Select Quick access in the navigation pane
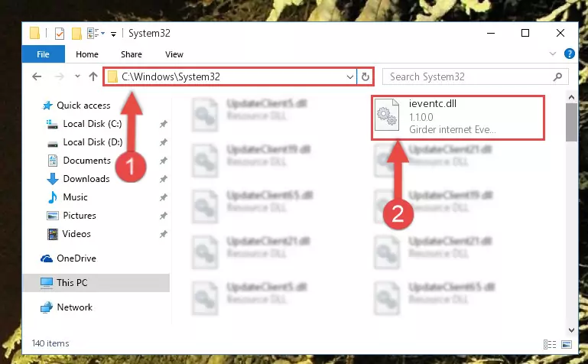This screenshot has width=588, height=364. pos(83,106)
